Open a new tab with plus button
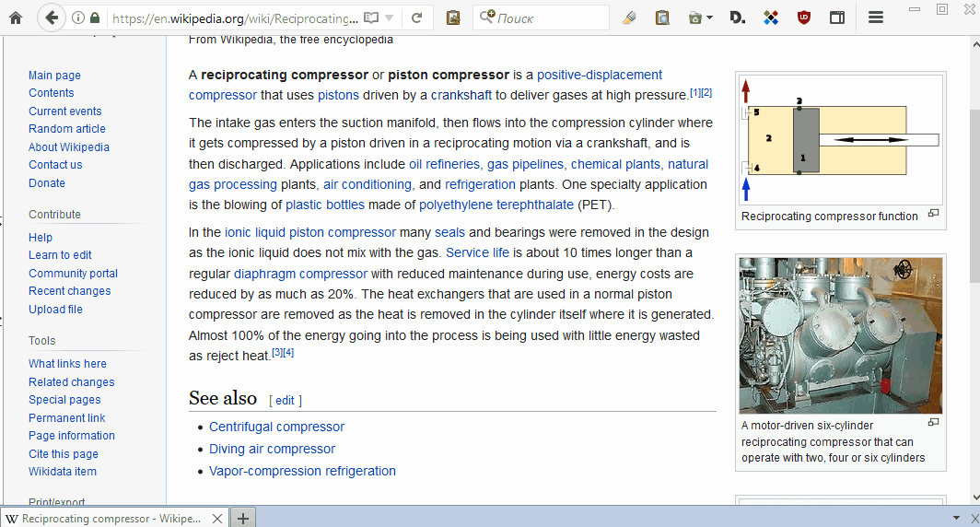This screenshot has height=527, width=980. 243,518
